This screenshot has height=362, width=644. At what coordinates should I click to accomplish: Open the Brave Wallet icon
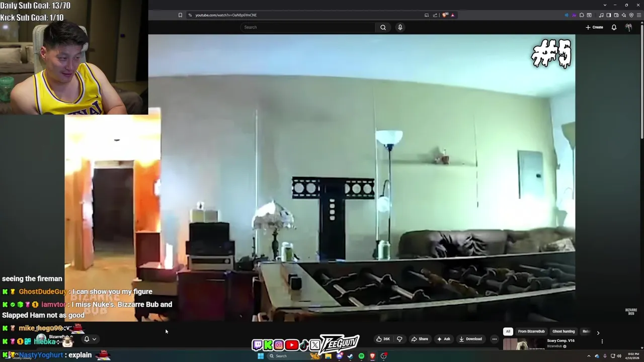point(616,15)
